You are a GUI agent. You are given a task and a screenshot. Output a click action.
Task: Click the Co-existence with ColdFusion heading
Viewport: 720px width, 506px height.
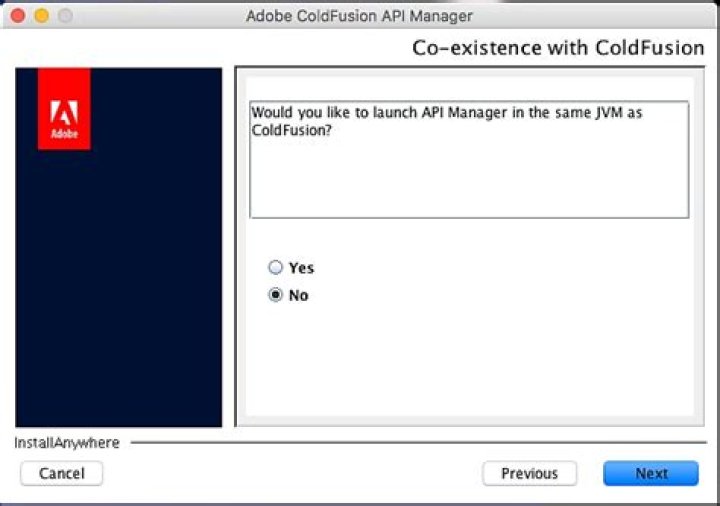[x=558, y=48]
